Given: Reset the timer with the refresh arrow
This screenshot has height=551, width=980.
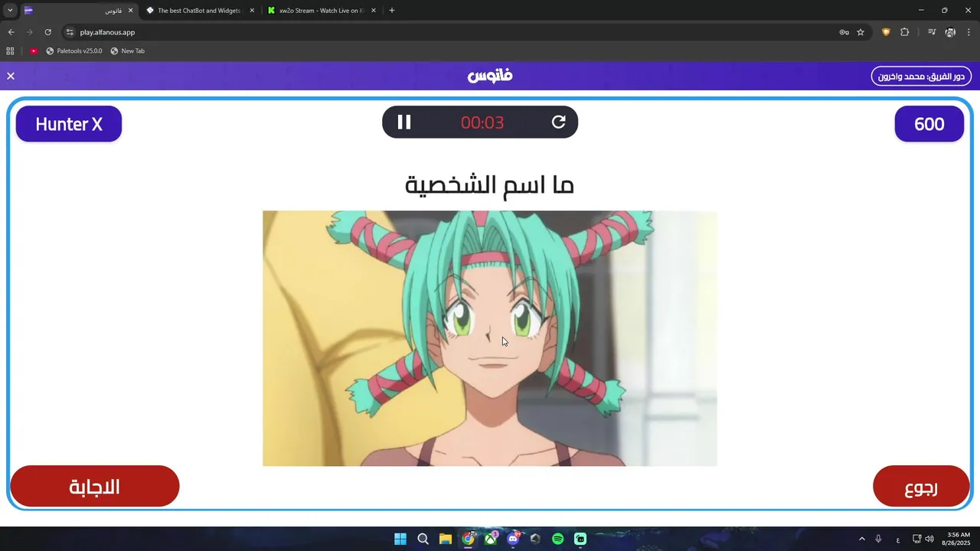Looking at the screenshot, I should (559, 122).
